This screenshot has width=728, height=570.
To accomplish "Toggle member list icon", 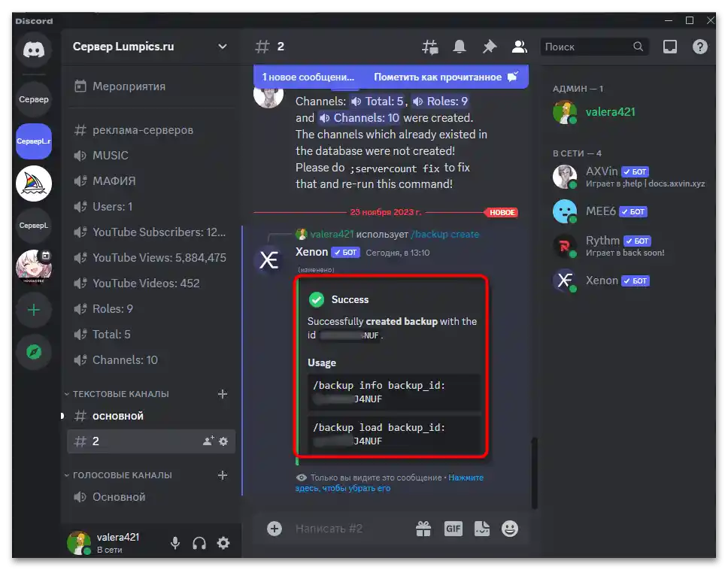I will point(519,47).
